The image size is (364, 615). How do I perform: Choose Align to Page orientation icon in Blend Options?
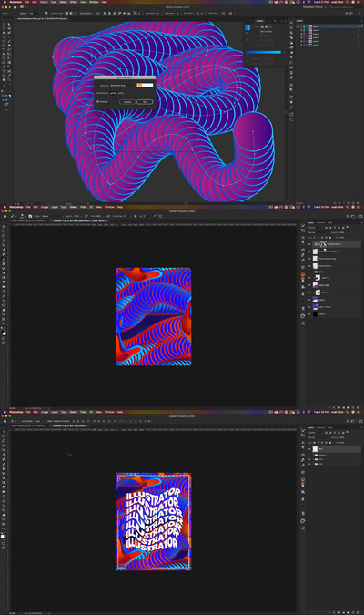click(x=113, y=93)
